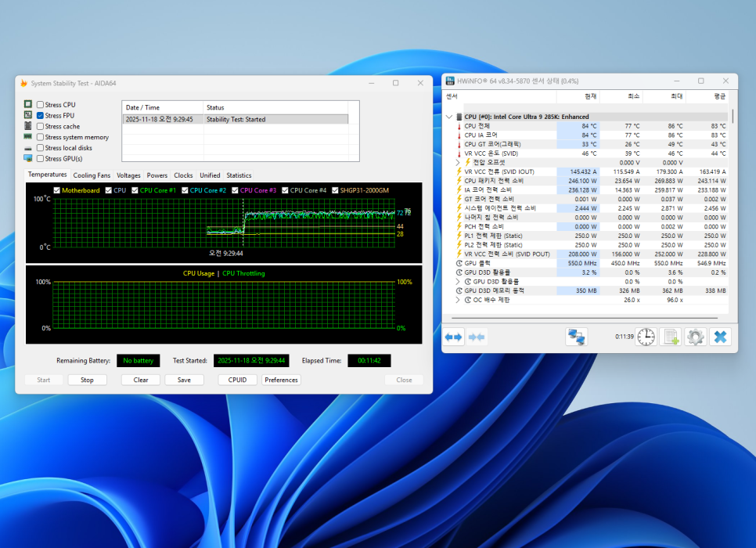
Task: Enable the Stress GPU(s) checkbox
Action: pos(40,159)
